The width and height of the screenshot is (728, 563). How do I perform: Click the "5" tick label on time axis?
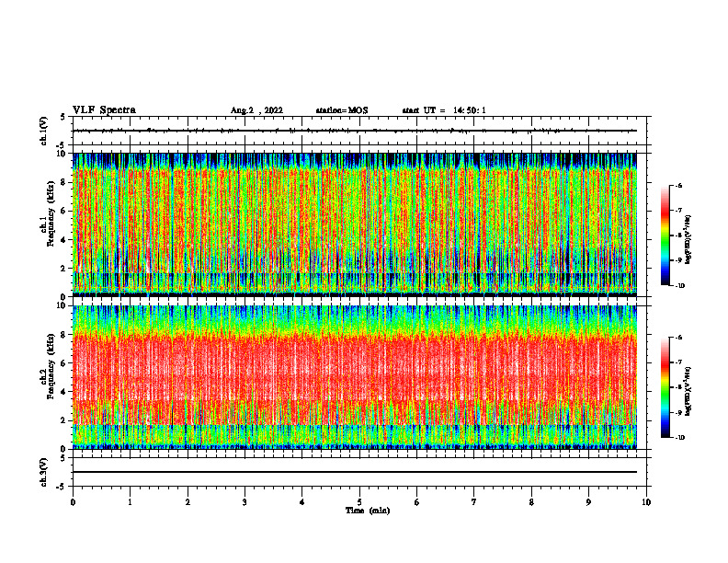point(359,502)
